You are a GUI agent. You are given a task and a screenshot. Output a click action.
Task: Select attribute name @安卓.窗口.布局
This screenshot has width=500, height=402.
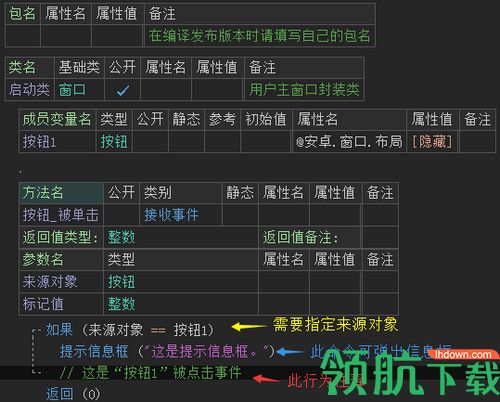[349, 142]
